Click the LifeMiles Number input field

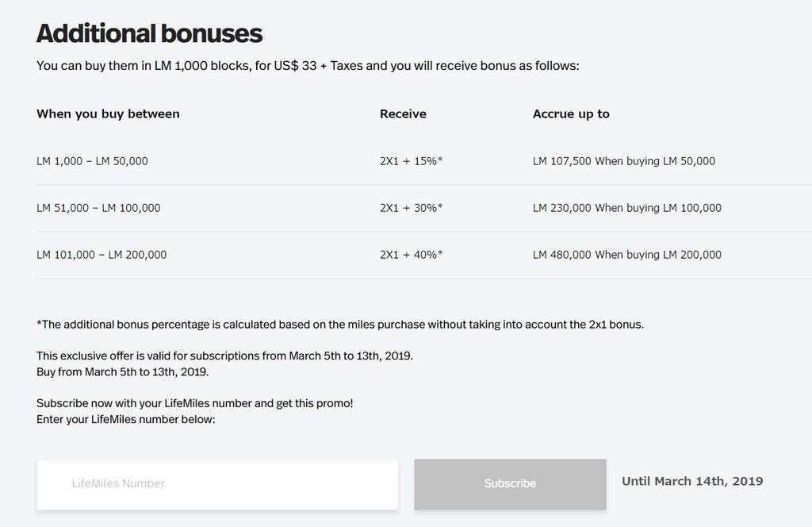pyautogui.click(x=217, y=484)
